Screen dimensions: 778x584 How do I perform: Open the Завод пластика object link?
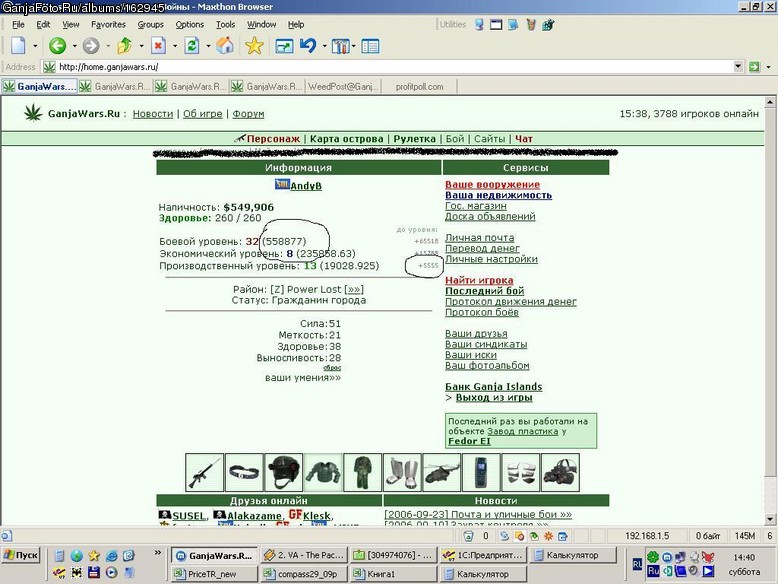click(x=522, y=431)
